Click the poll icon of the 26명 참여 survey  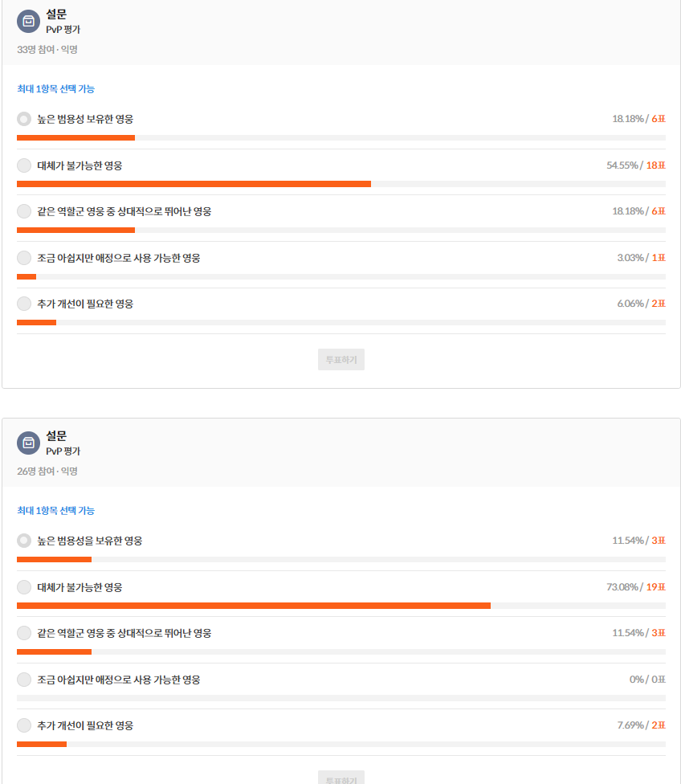coord(28,443)
